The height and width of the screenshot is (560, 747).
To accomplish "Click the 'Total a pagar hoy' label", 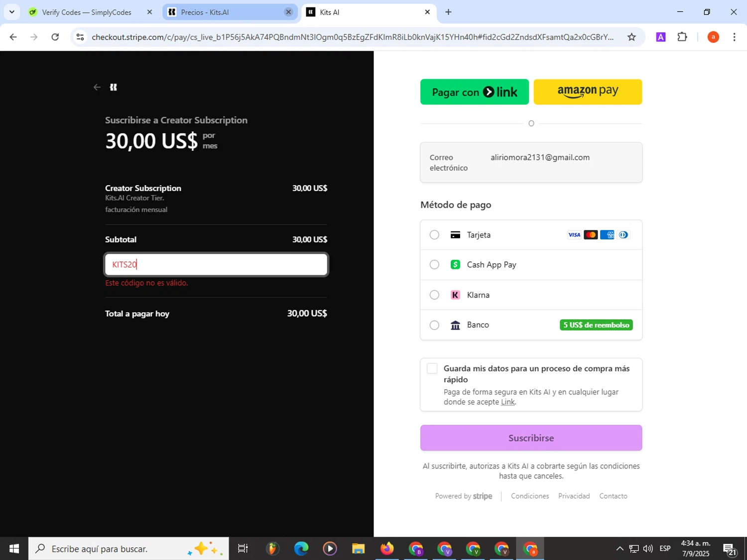I will (x=137, y=314).
